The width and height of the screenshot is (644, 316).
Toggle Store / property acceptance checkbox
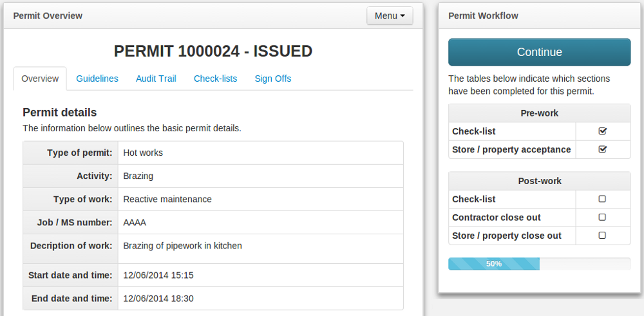[603, 149]
